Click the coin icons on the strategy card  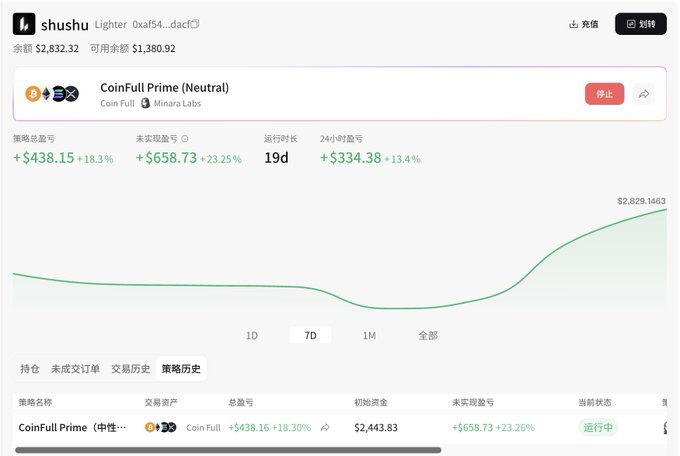[x=52, y=94]
